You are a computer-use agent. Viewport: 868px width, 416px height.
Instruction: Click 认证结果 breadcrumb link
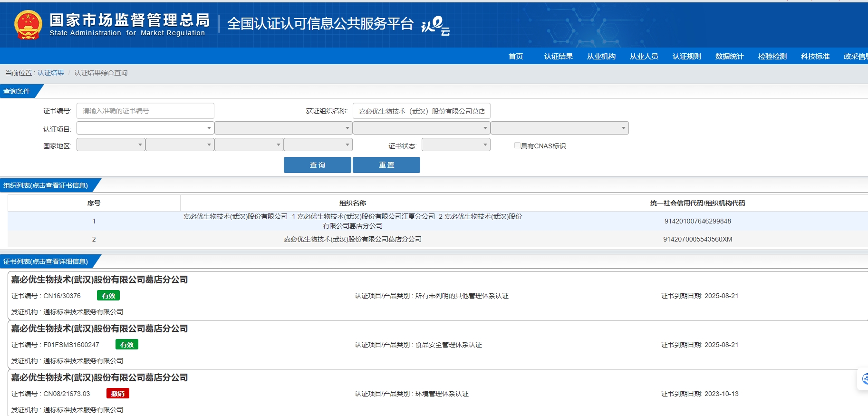pyautogui.click(x=51, y=73)
